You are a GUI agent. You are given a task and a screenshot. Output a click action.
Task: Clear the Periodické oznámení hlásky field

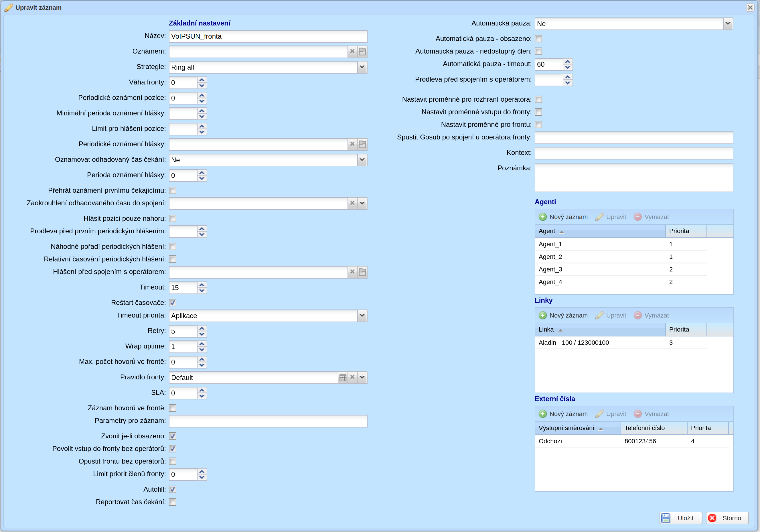tap(352, 144)
